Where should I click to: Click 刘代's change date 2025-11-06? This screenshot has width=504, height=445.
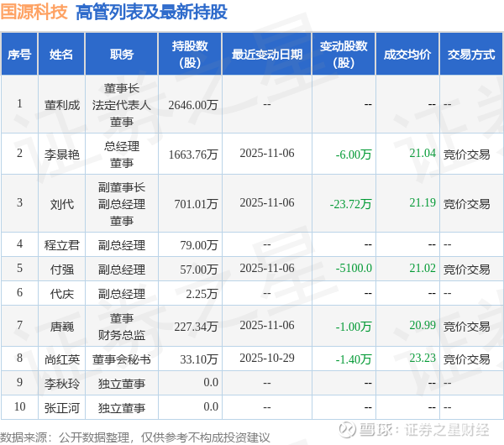267,202
